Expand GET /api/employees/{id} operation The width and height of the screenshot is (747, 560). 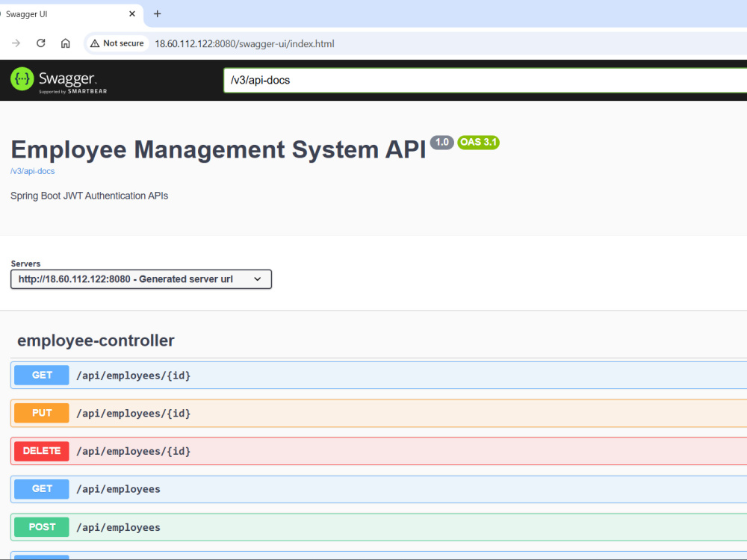point(379,376)
